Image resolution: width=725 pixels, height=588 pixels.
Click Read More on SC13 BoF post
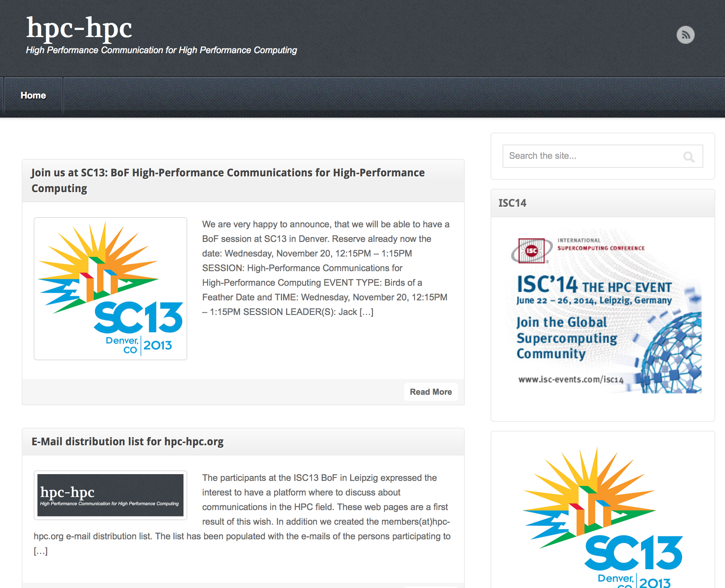(x=431, y=392)
